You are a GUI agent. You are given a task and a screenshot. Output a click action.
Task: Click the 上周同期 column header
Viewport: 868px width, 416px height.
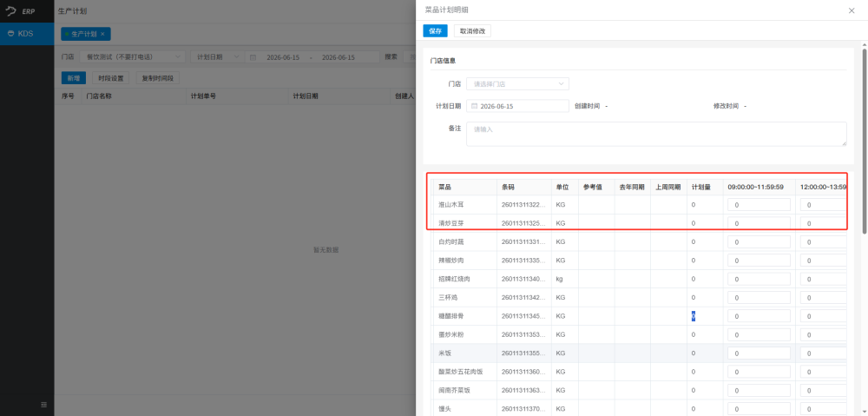[x=668, y=187]
